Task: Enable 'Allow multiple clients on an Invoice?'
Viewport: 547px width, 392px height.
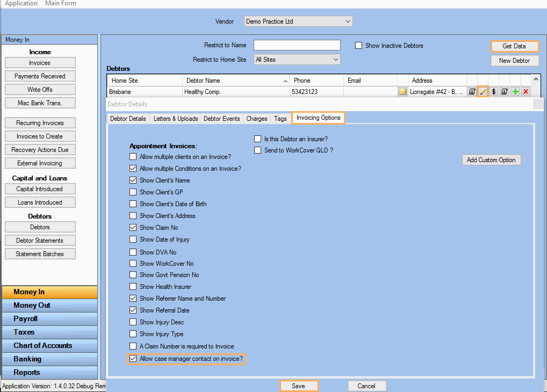Action: (x=133, y=156)
